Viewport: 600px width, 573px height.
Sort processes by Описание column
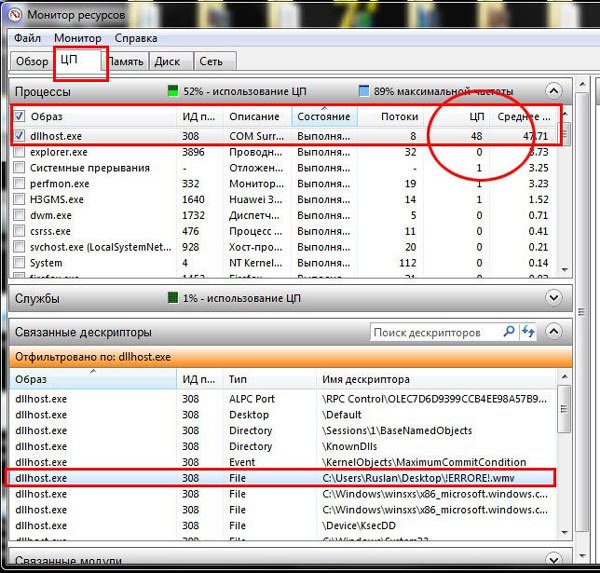tap(258, 116)
